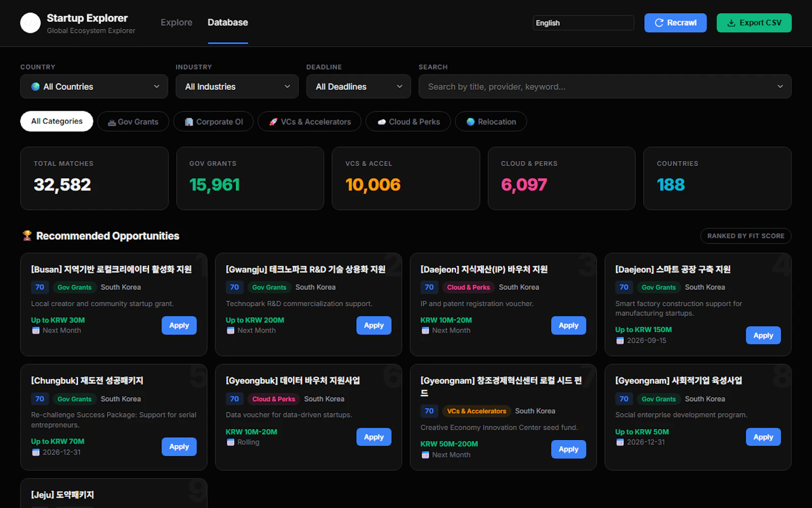Viewport: 812px width, 508px height.
Task: Apply to the Gyeongbuk data voucher
Action: (x=374, y=437)
